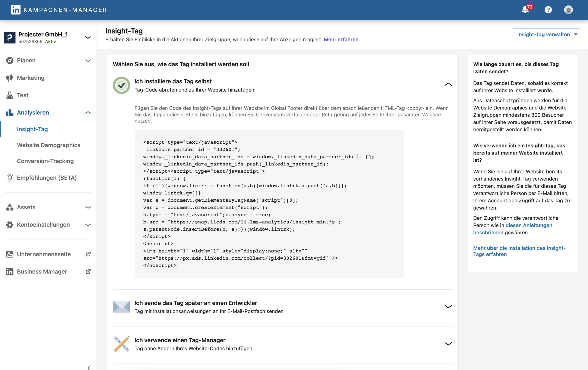Click the insight.min.js source line

pos(242,222)
